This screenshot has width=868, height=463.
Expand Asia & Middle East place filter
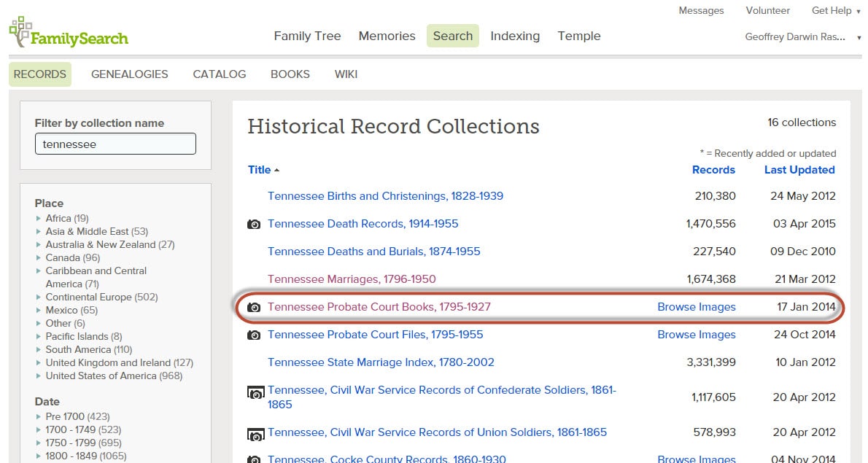pyautogui.click(x=38, y=231)
